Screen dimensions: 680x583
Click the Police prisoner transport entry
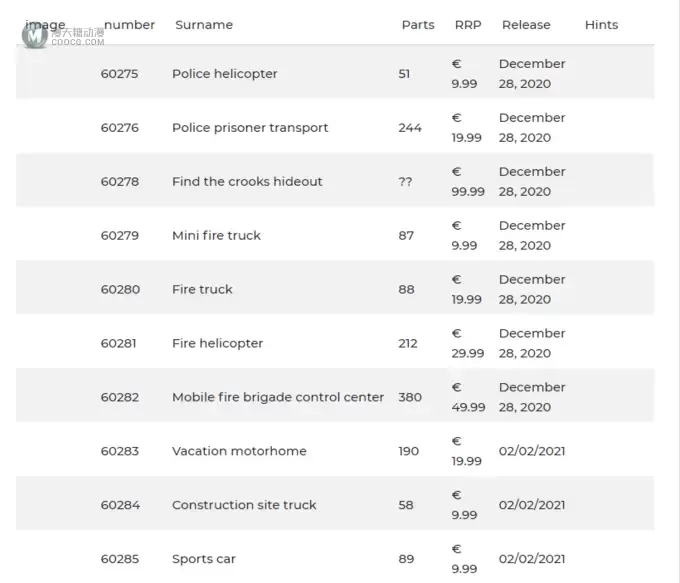point(250,128)
